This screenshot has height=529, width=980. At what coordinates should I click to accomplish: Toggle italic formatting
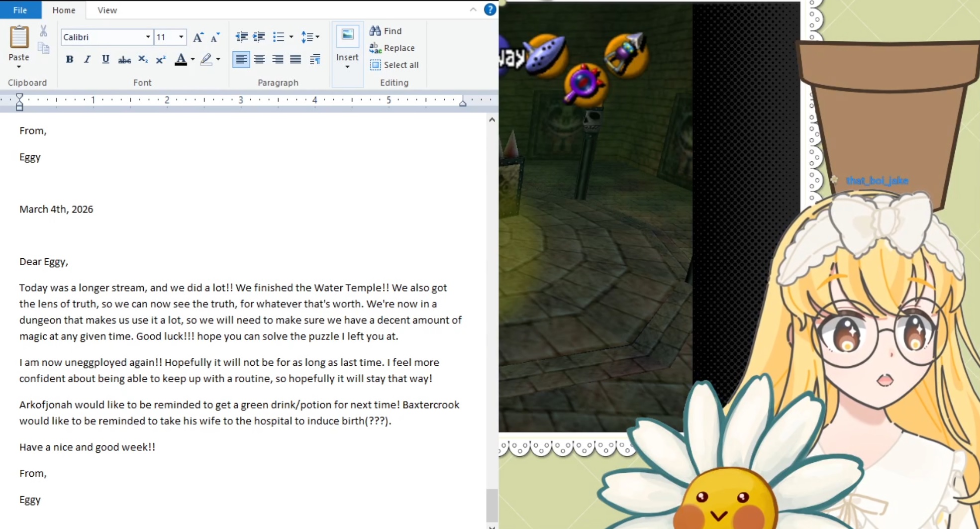[x=88, y=59]
